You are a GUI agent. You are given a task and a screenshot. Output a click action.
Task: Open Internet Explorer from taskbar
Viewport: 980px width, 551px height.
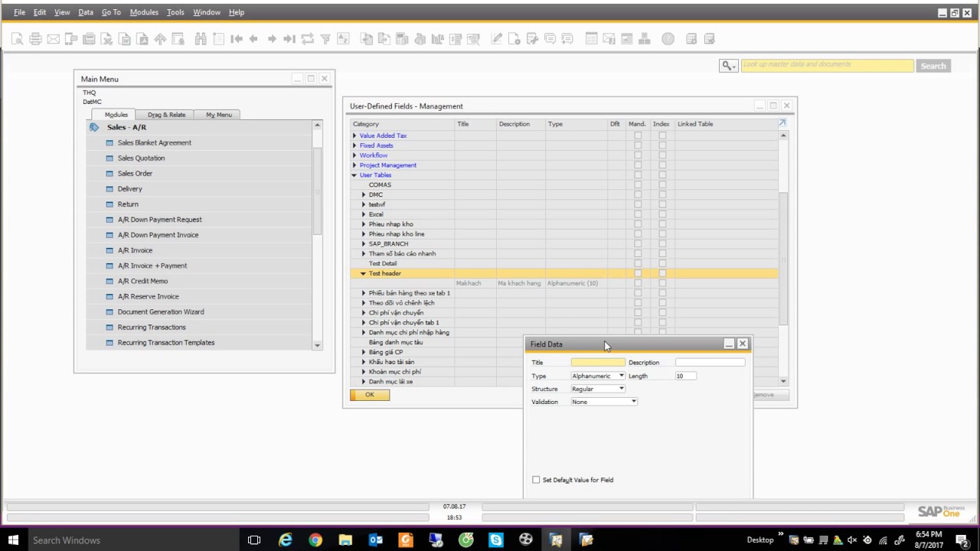(286, 540)
